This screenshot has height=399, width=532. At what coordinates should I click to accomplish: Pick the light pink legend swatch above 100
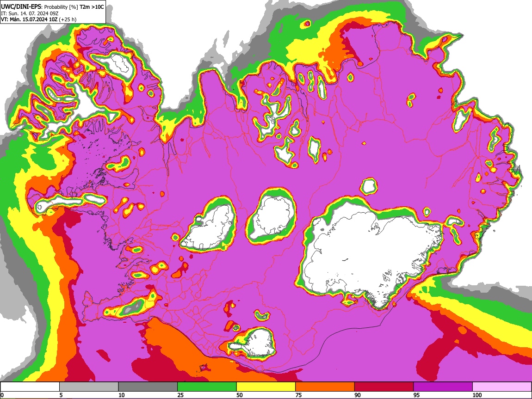click(502, 387)
